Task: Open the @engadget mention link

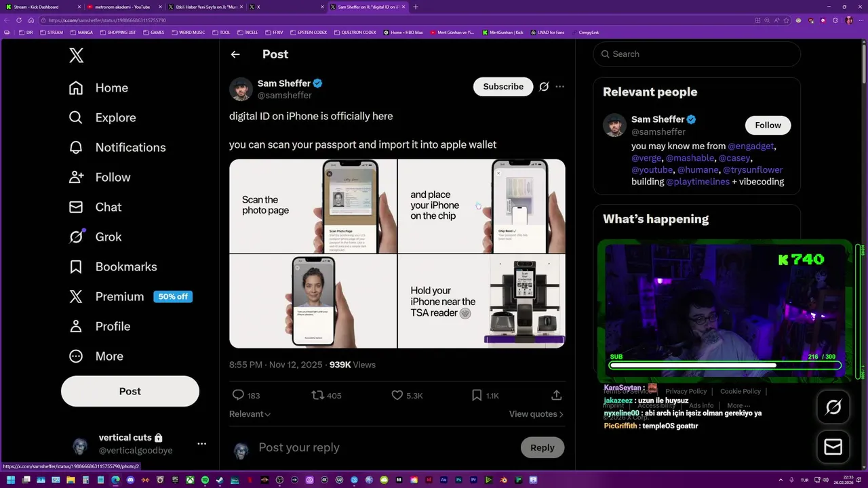Action: click(x=751, y=146)
